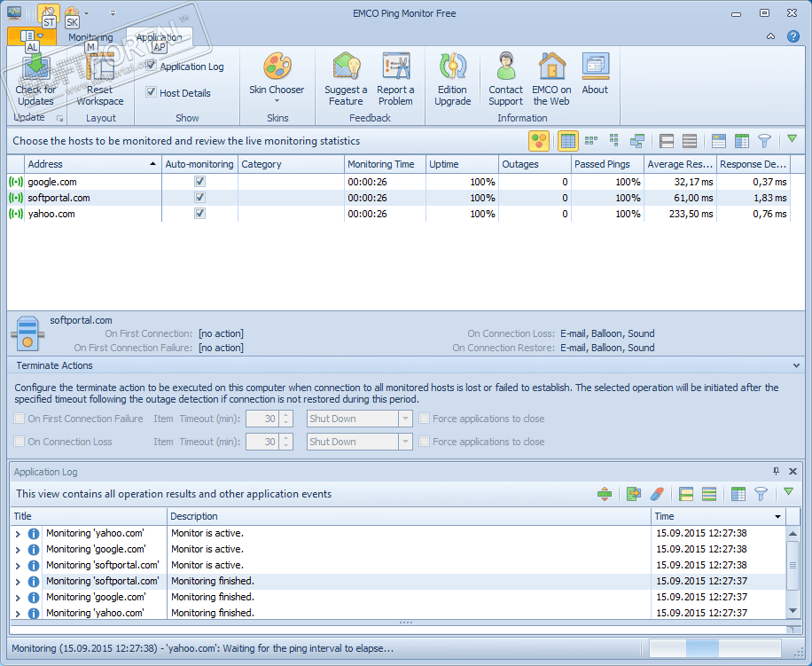The width and height of the screenshot is (812, 666).
Task: Collapse the Terminate Actions section
Action: pos(796,365)
